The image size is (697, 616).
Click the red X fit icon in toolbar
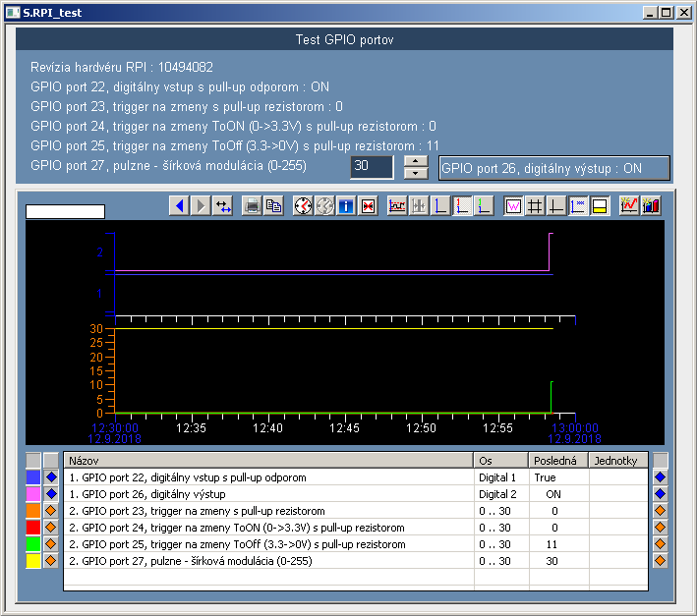(x=368, y=205)
